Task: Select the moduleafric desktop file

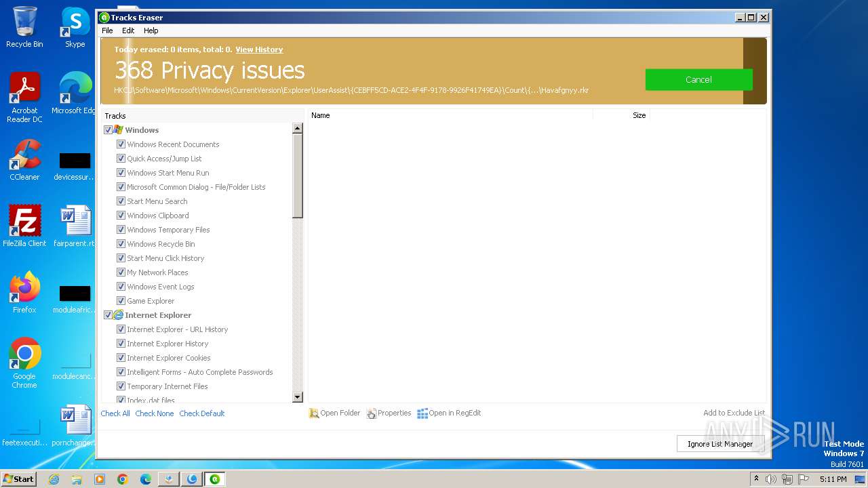Action: point(75,300)
